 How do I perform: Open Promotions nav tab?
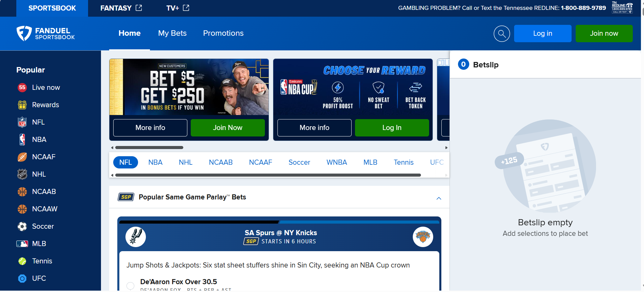point(223,33)
